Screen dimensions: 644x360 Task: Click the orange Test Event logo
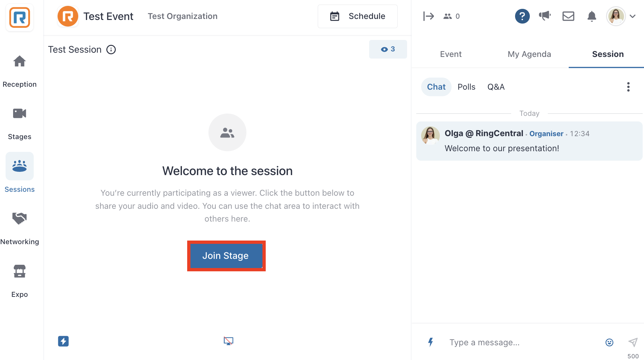68,16
